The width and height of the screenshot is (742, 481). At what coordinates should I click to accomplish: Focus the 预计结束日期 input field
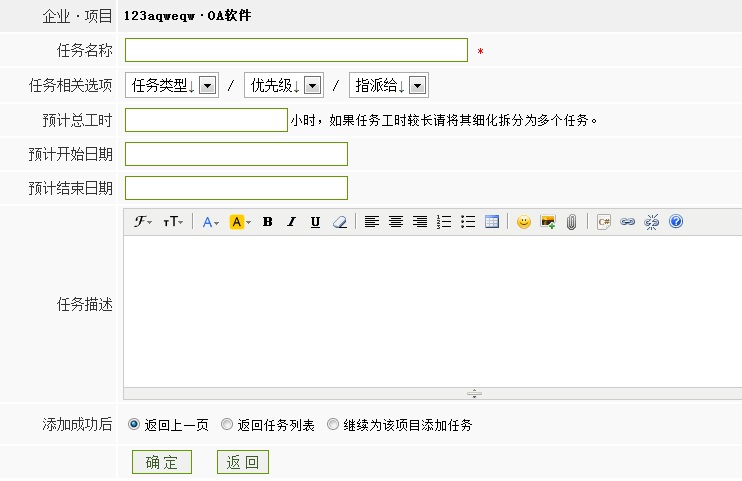coord(236,188)
